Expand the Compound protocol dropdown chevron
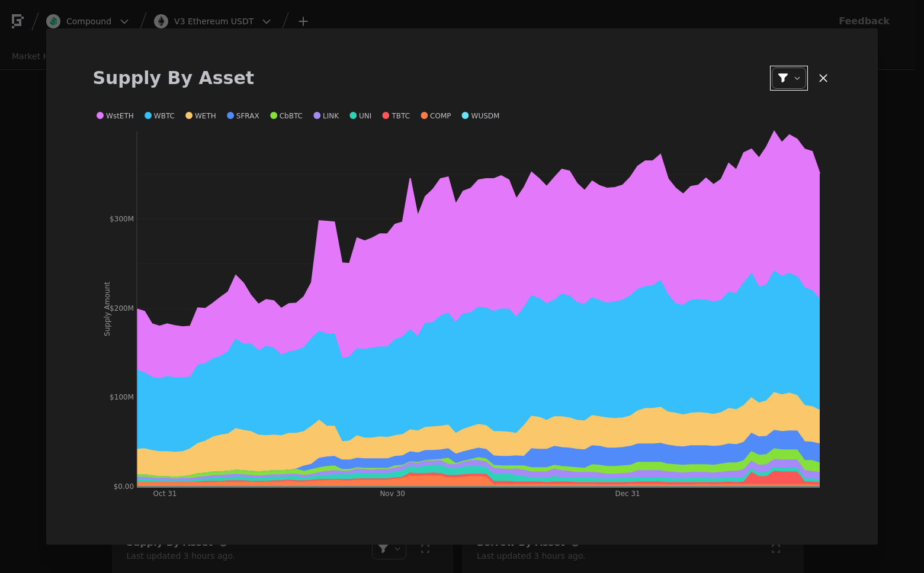Screen dimensions: 924x573 [x=124, y=21]
